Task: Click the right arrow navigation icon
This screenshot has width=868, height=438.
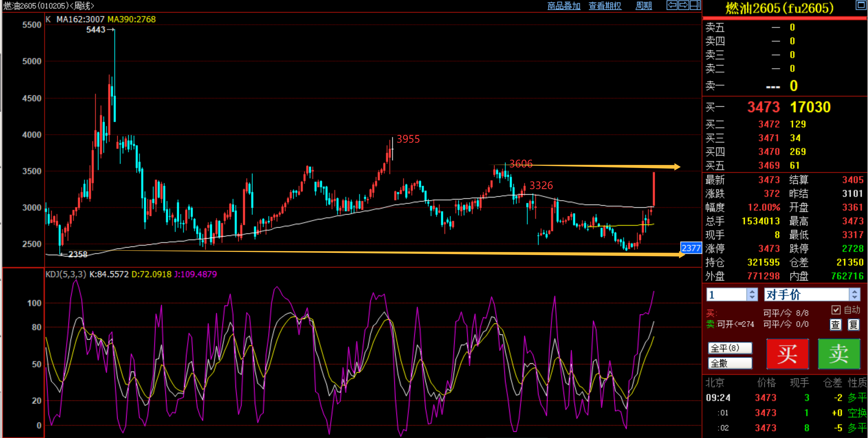Action: pos(683,5)
